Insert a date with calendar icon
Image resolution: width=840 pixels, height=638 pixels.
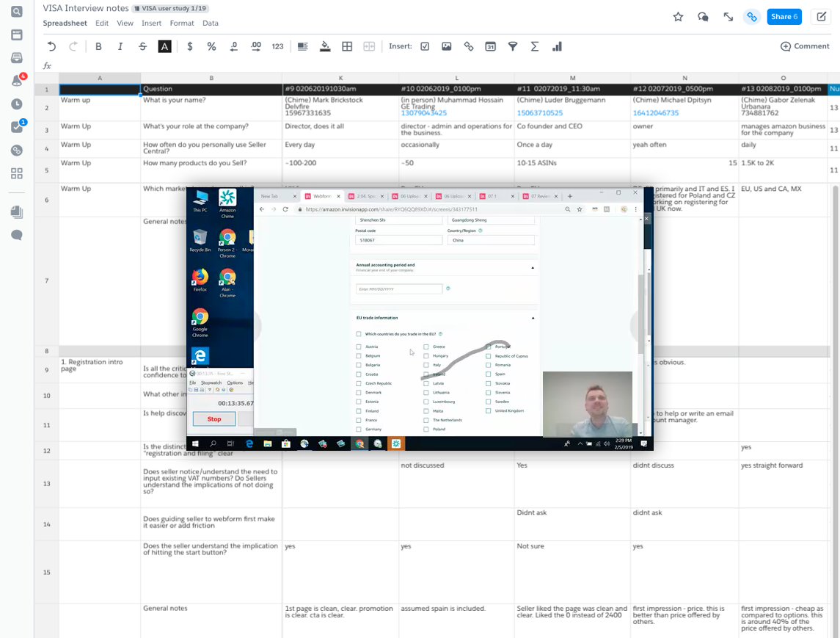coord(490,47)
